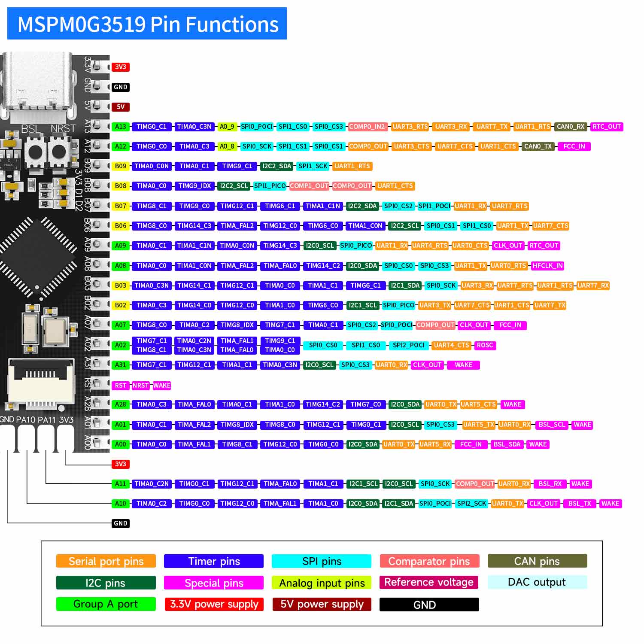
Task: Pick the Special pins legend swatch
Action: coord(214,583)
